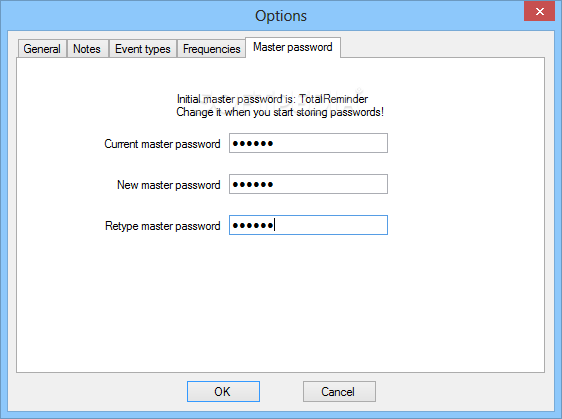Select the Event types tab
Image resolution: width=562 pixels, height=419 pixels.
(143, 48)
